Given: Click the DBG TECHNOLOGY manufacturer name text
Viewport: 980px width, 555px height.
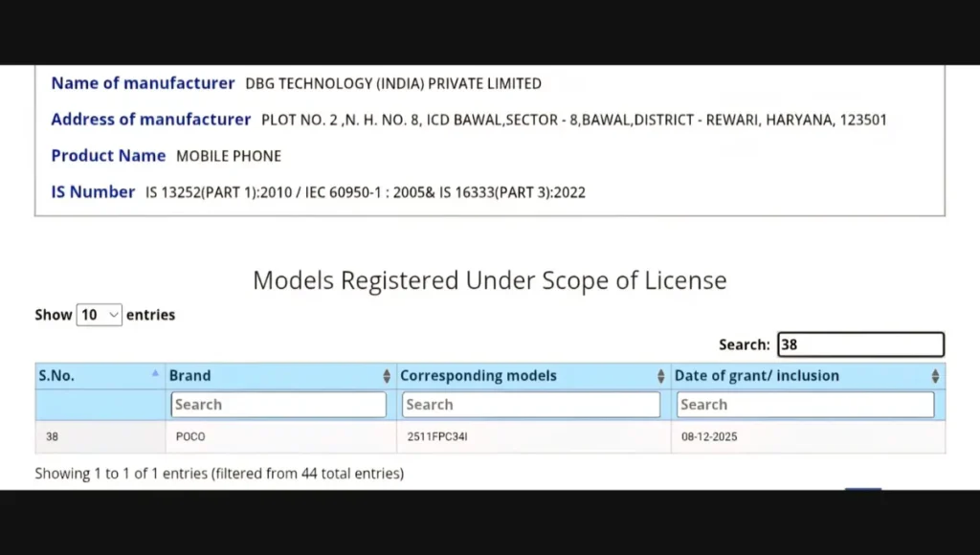Looking at the screenshot, I should tap(393, 84).
